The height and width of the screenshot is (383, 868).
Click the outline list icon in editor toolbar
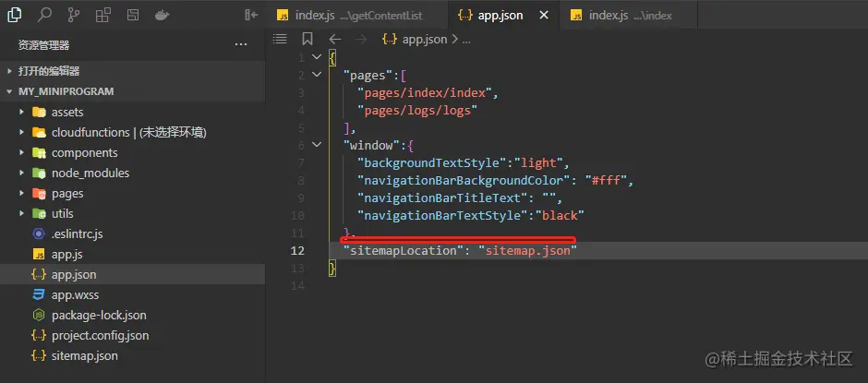pyautogui.click(x=280, y=39)
